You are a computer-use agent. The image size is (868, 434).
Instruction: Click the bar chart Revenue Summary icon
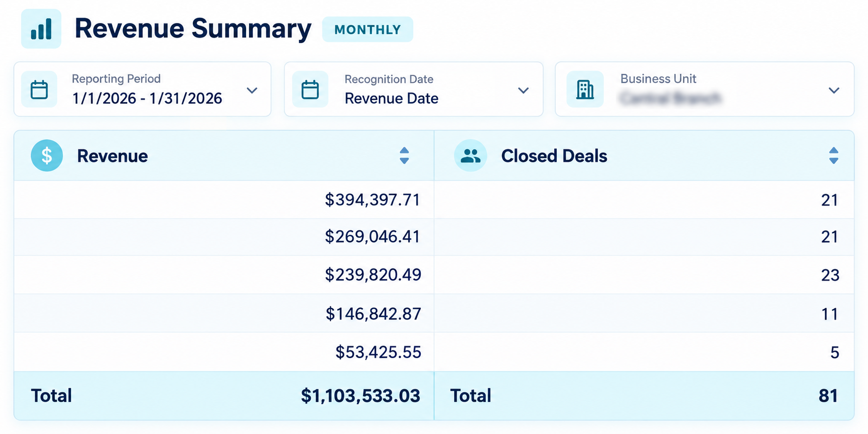tap(41, 29)
